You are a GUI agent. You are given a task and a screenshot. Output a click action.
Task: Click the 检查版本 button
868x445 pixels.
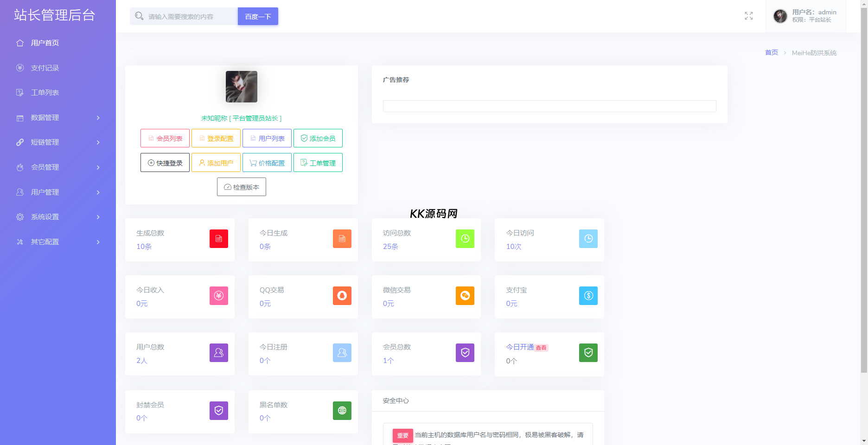pos(242,187)
